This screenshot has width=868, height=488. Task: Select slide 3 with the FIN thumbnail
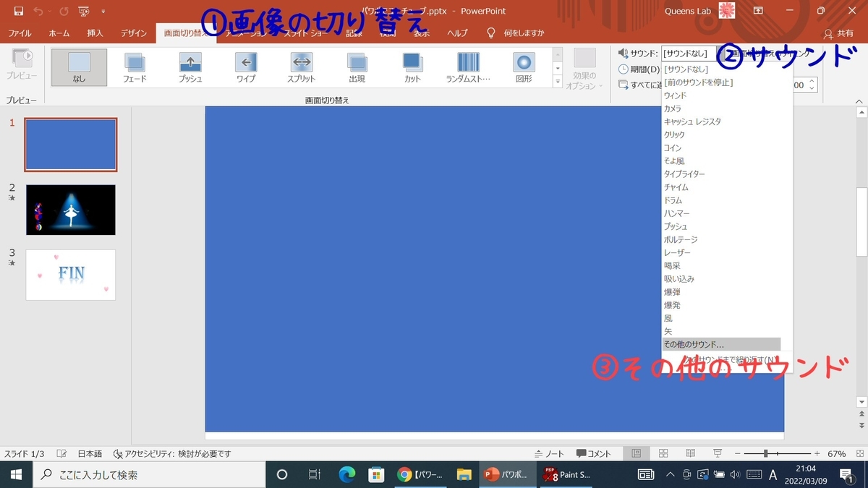[70, 275]
